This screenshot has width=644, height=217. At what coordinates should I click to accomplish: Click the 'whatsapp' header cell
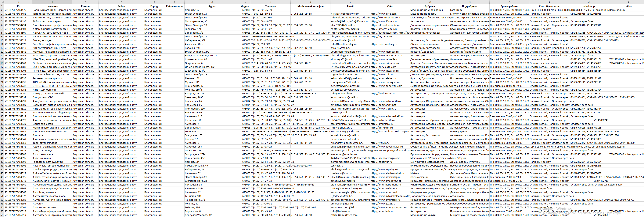tap(589, 6)
